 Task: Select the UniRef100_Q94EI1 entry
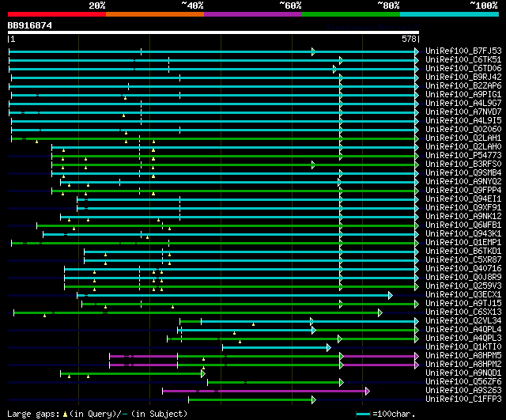tap(463, 199)
